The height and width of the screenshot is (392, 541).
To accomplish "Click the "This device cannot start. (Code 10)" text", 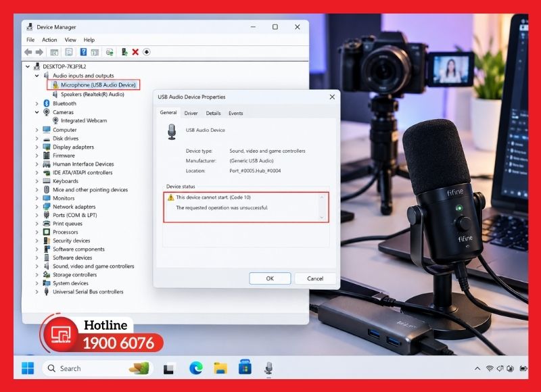I will [x=213, y=197].
